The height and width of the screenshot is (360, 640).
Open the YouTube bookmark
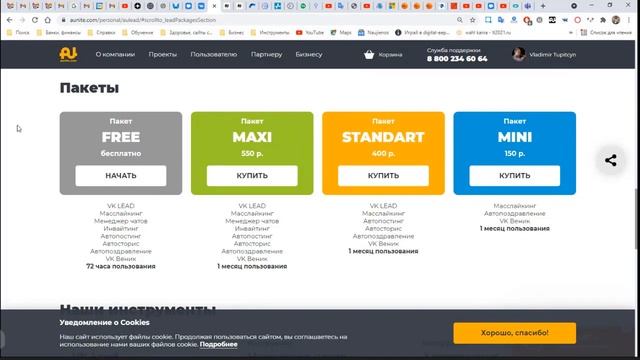click(310, 33)
